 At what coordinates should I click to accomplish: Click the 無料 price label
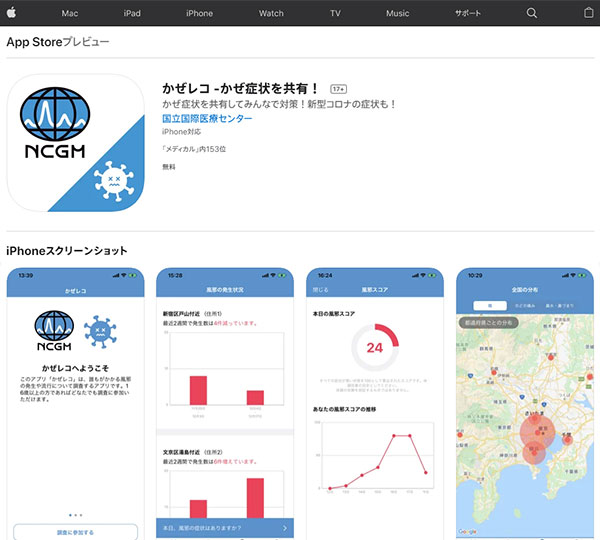[169, 167]
